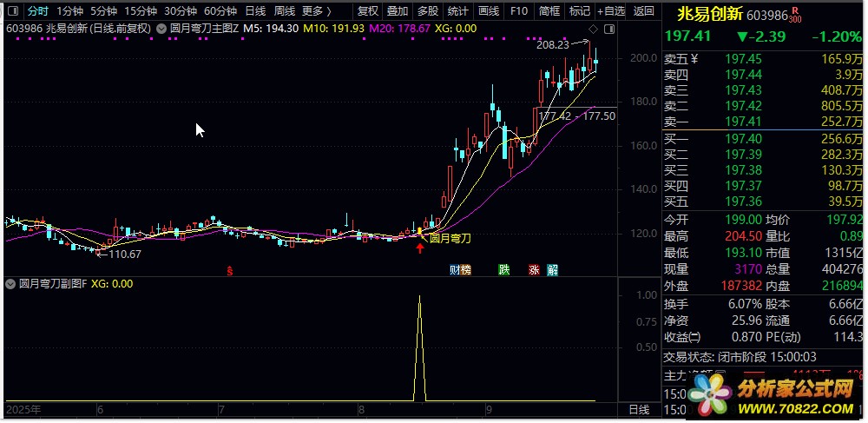This screenshot has width=868, height=423.
Task: Open the 统计 statistics tool
Action: 457,10
